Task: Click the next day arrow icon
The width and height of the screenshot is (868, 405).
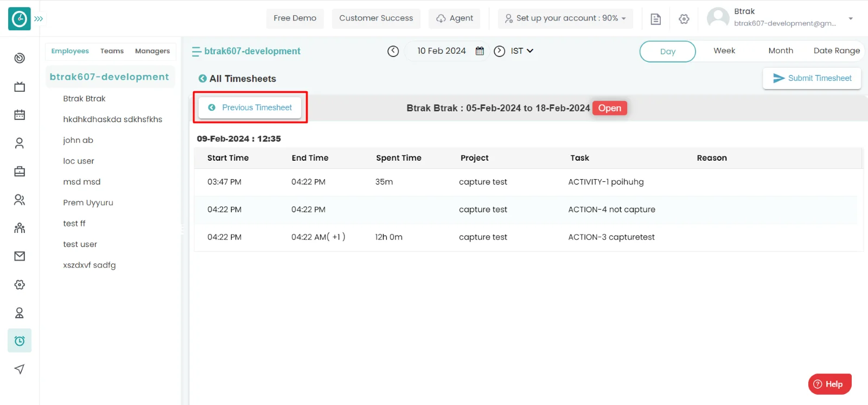Action: 499,51
